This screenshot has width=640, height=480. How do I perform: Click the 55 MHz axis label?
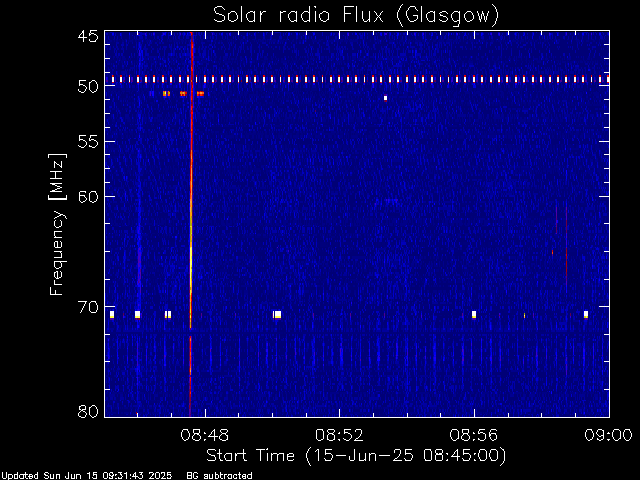pyautogui.click(x=88, y=142)
